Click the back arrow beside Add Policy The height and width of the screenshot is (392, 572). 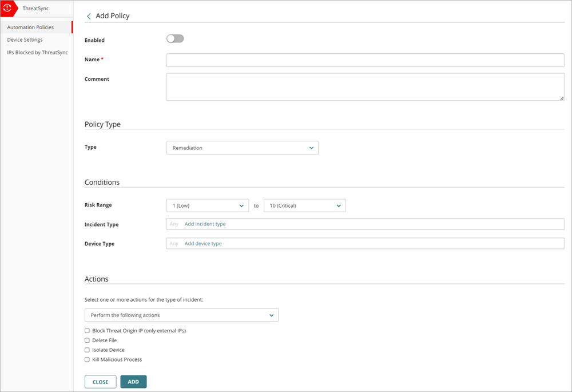[89, 16]
